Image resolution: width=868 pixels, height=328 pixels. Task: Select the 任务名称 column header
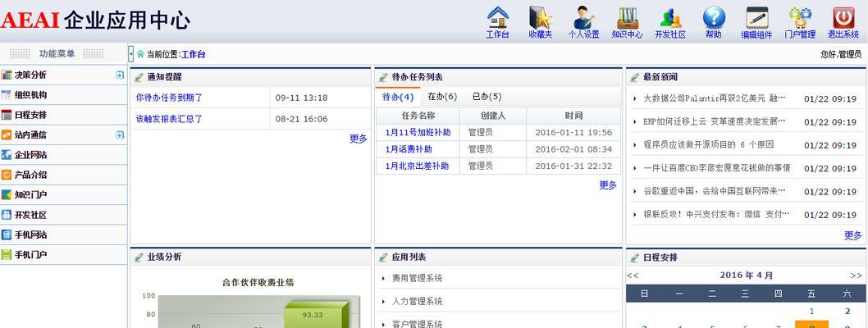418,116
